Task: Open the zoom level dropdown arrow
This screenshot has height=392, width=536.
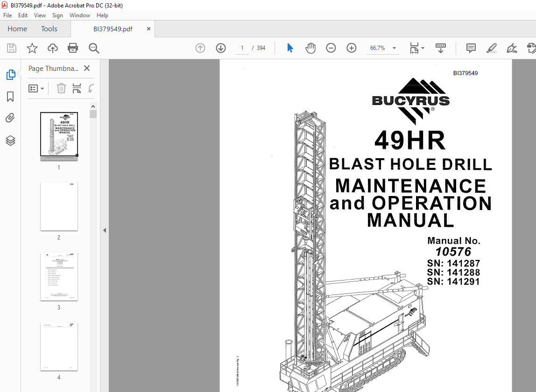Action: coord(394,48)
